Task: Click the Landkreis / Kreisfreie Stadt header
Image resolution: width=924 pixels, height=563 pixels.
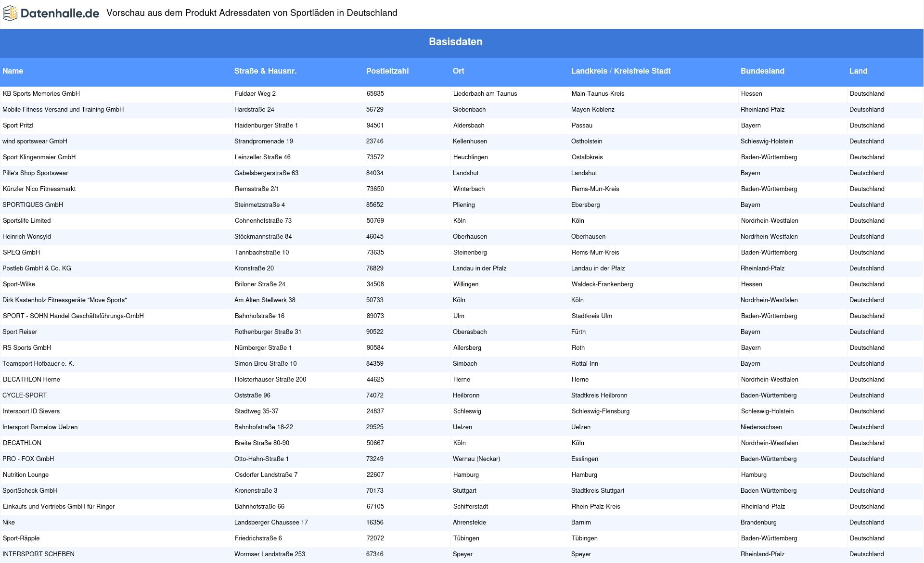Action: pyautogui.click(x=621, y=71)
